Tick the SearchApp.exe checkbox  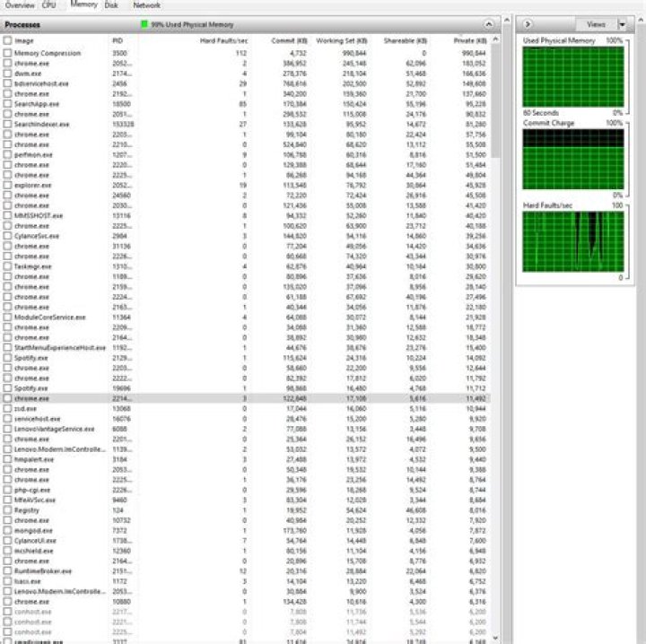pos(7,104)
